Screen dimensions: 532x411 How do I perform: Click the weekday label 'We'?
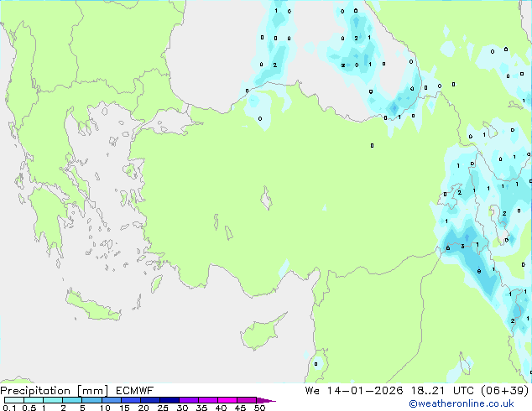pyautogui.click(x=312, y=391)
